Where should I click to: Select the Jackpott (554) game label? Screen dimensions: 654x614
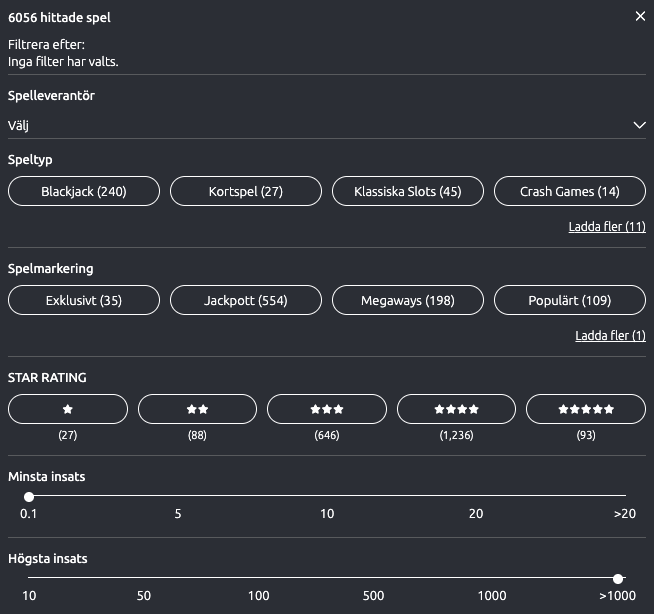(x=246, y=300)
